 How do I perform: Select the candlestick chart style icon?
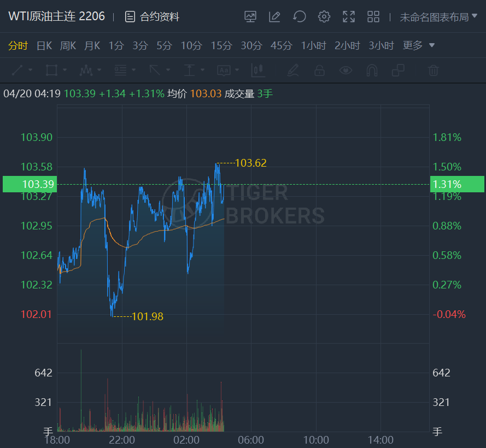[x=257, y=70]
